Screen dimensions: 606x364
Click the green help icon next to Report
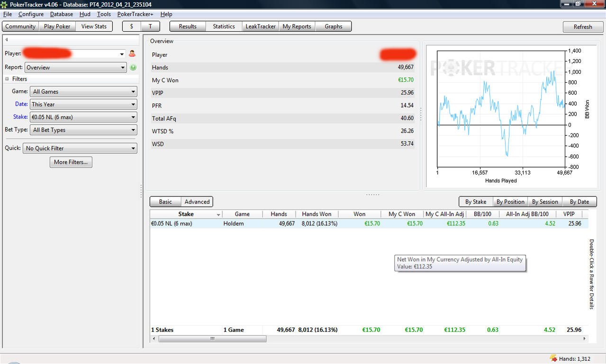133,68
